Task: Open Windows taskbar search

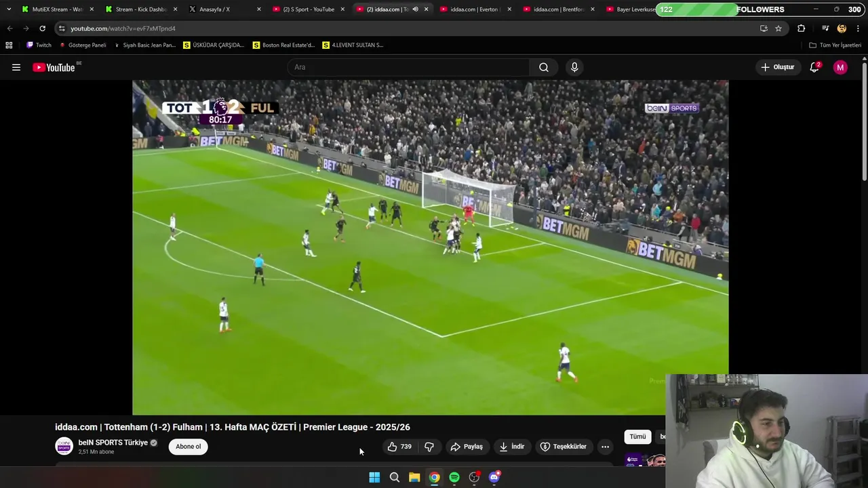Action: point(394,477)
